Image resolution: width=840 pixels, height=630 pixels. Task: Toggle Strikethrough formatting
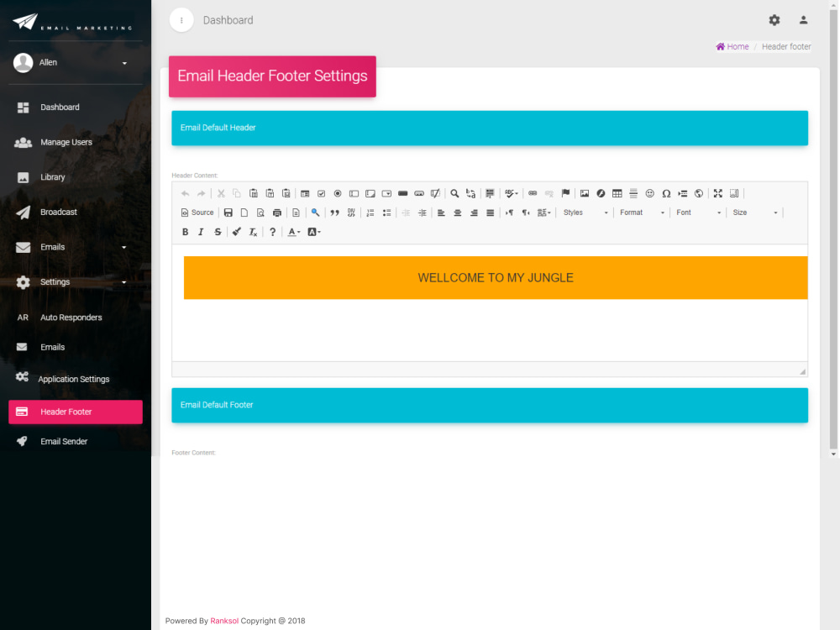[218, 232]
